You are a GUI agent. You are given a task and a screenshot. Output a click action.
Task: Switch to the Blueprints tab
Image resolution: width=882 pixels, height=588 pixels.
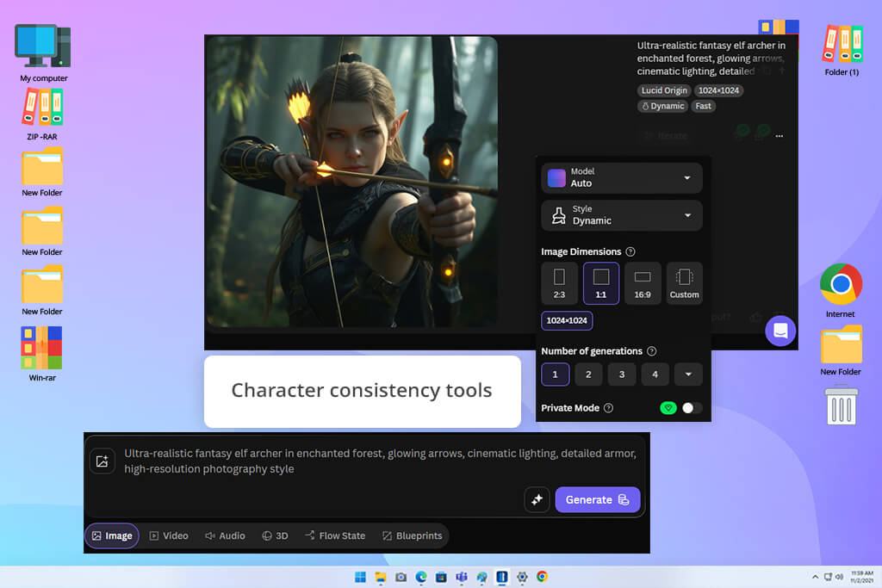(x=413, y=535)
